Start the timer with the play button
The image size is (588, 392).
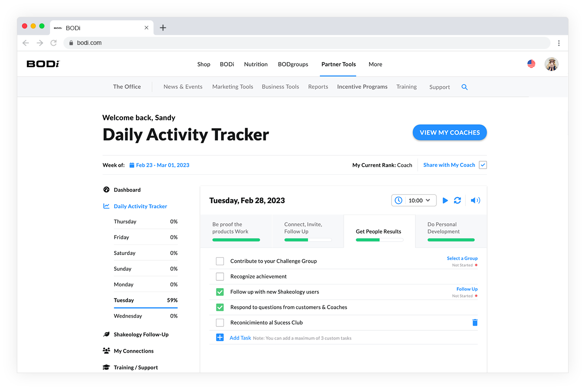(445, 201)
